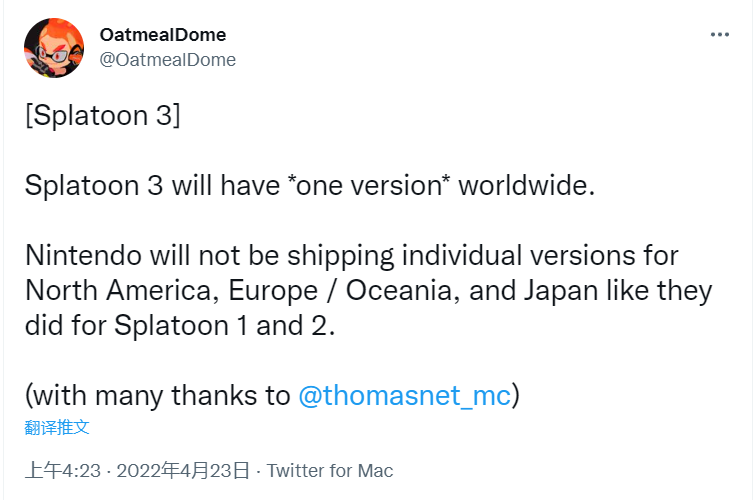
Task: Open the Twitter for Mac source link
Action: 330,470
